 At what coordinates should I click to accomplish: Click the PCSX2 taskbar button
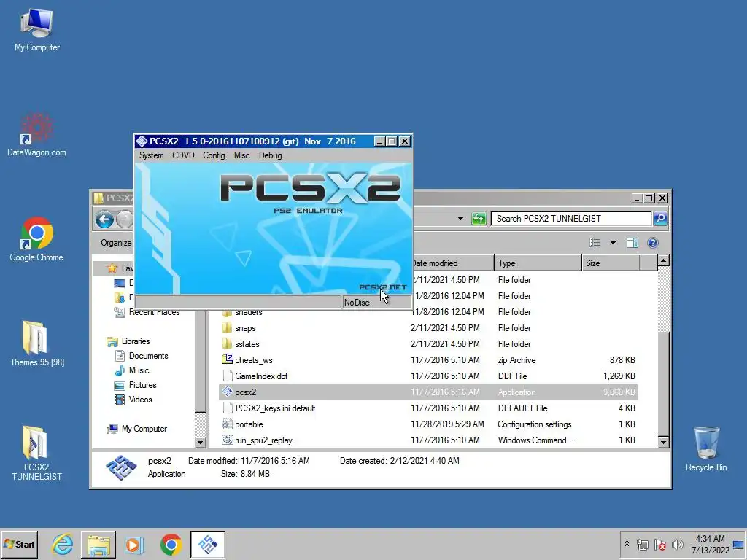(207, 544)
